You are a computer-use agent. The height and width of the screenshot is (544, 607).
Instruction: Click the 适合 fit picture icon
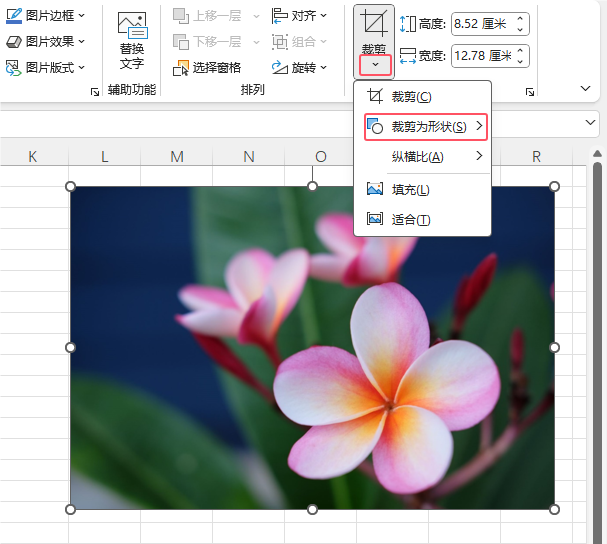click(x=375, y=219)
